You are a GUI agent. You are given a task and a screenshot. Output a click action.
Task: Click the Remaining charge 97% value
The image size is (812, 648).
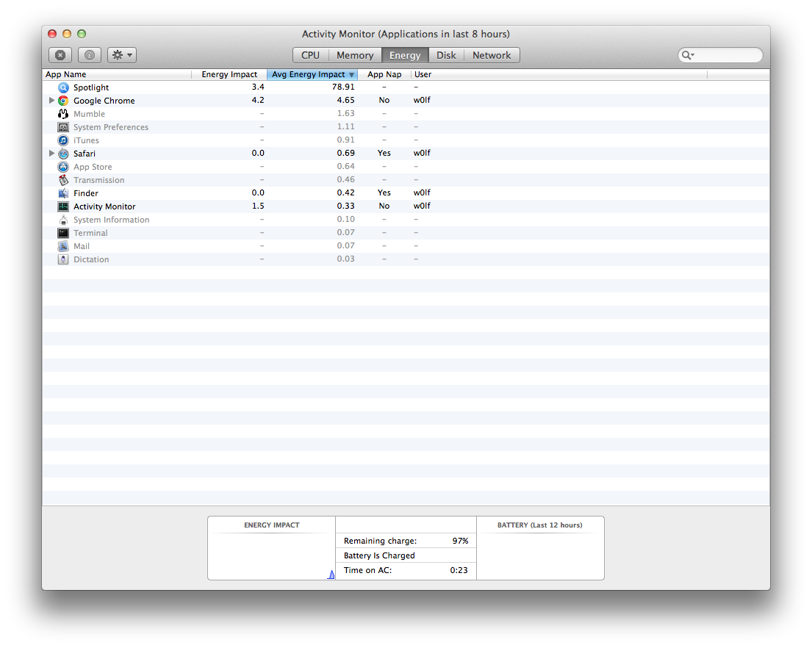point(460,541)
